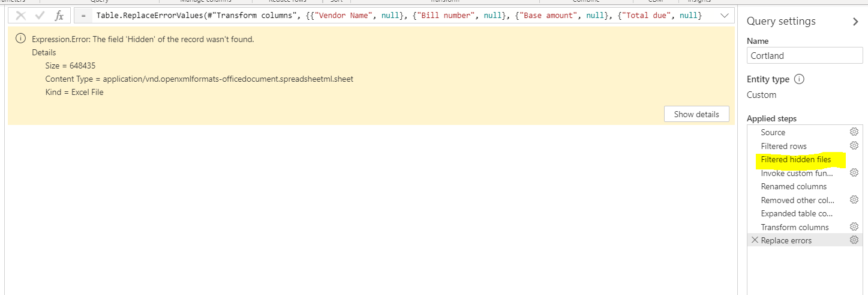Select the Renamed columns step
The image size is (868, 295).
(795, 186)
